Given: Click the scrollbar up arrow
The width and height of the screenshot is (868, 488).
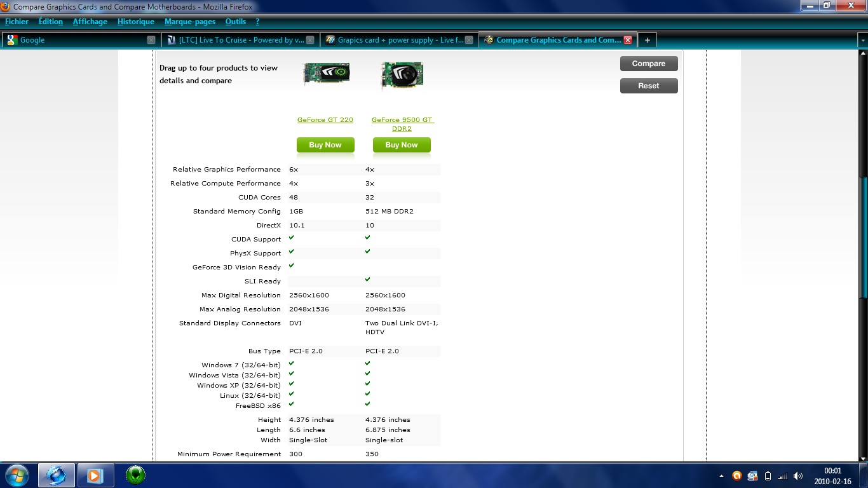Looking at the screenshot, I should click(862, 55).
